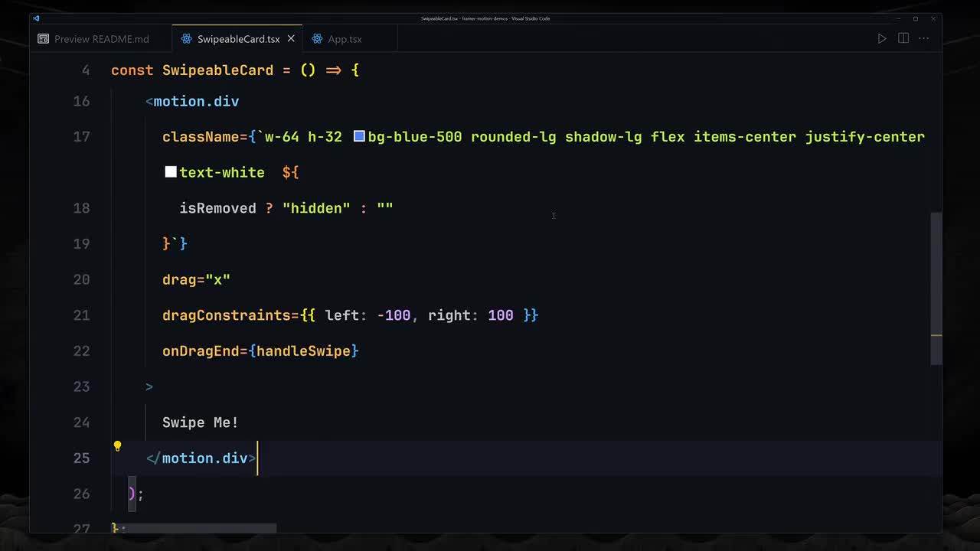Click line number 21 in gutter
Viewport: 980px width, 551px height.
[x=81, y=315]
